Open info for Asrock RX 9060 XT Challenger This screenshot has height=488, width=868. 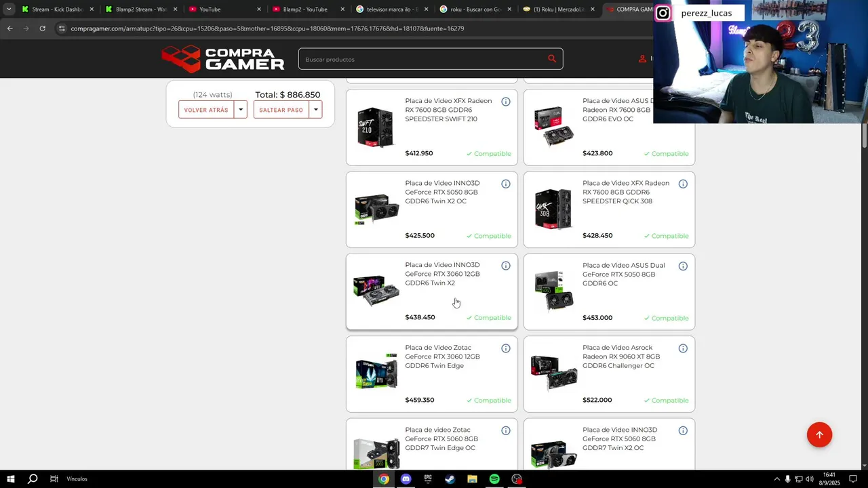pyautogui.click(x=683, y=348)
